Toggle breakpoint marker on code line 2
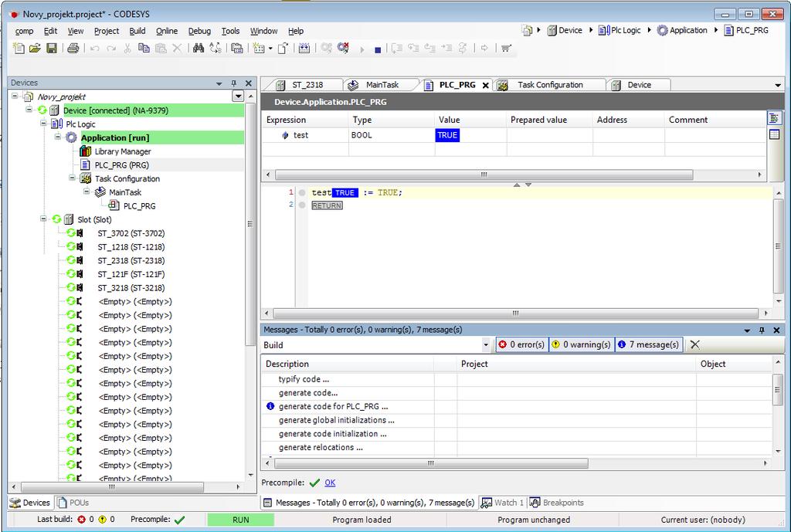 pos(302,205)
